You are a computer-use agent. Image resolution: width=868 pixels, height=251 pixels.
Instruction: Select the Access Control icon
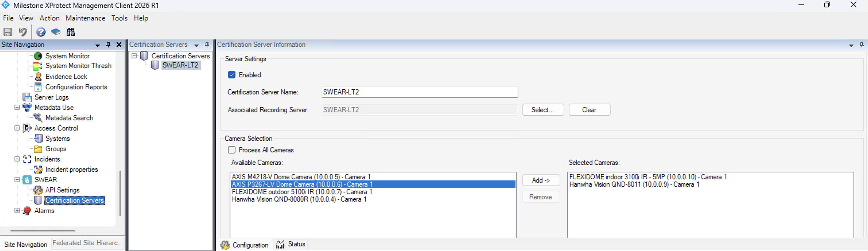point(27,128)
